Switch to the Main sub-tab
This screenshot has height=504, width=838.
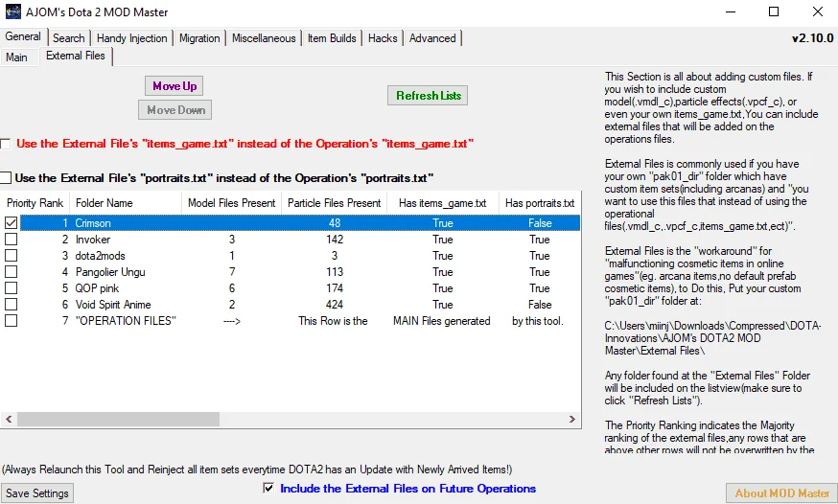[16, 57]
